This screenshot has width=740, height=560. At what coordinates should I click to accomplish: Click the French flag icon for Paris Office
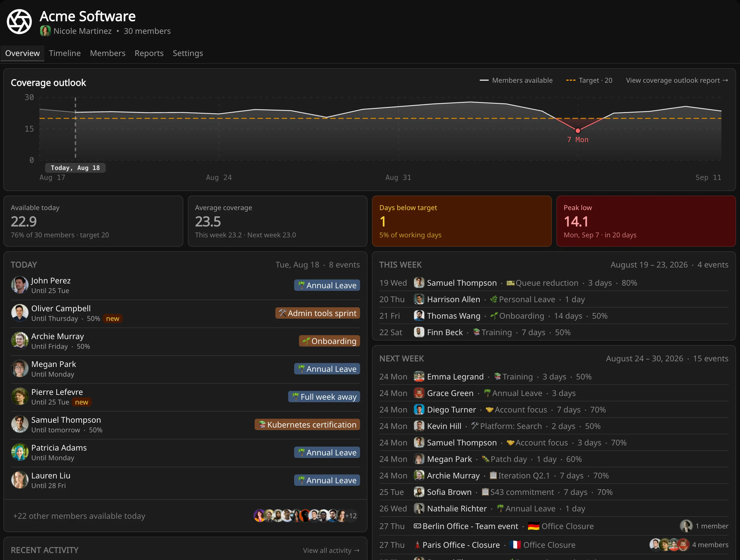[515, 545]
